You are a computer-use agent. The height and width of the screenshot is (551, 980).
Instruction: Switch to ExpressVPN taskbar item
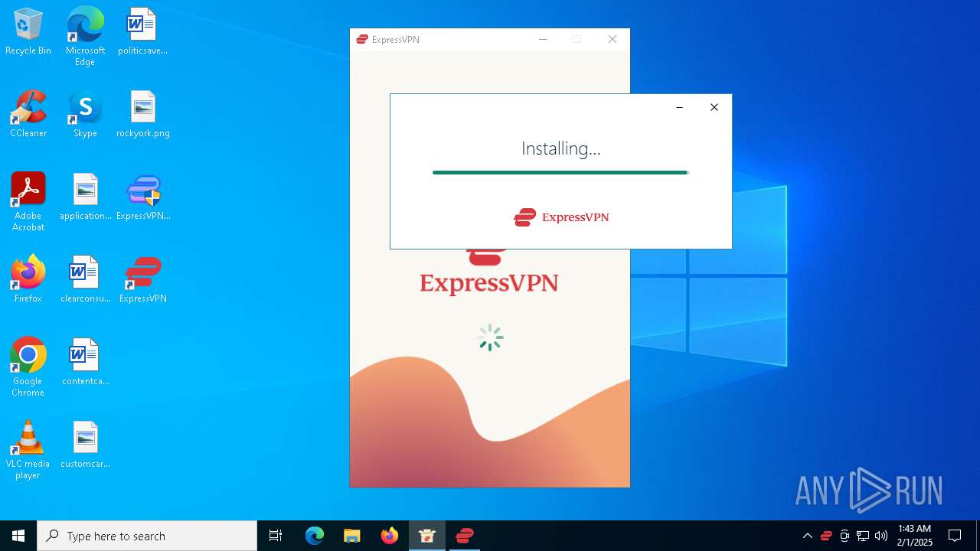coord(465,536)
